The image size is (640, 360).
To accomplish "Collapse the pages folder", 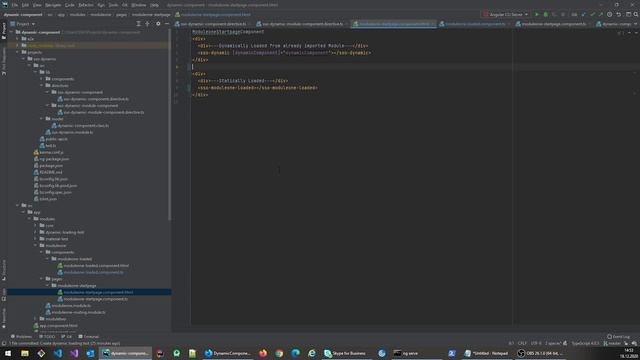I will pos(42,279).
